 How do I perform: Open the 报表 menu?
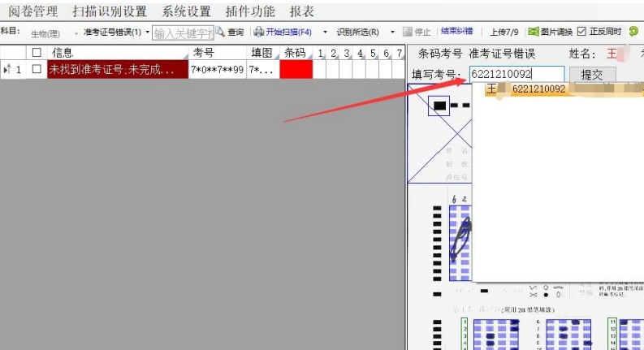pos(301,11)
